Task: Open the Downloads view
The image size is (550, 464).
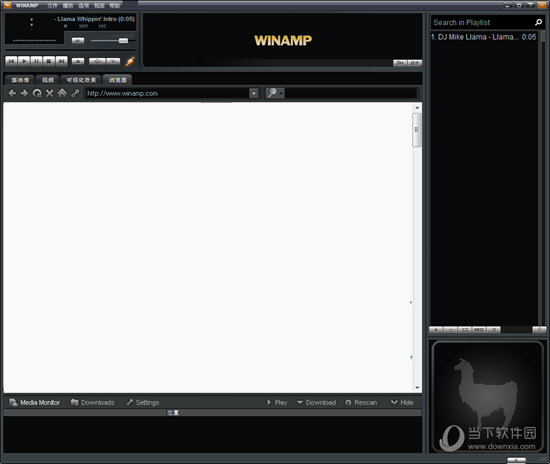Action: pos(93,403)
